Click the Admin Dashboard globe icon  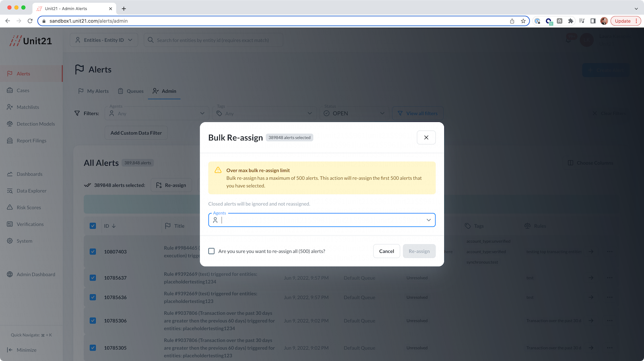[10, 275]
